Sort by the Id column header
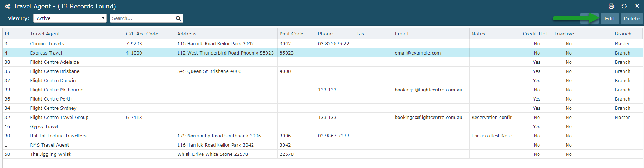The height and width of the screenshot is (168, 644). (15, 34)
